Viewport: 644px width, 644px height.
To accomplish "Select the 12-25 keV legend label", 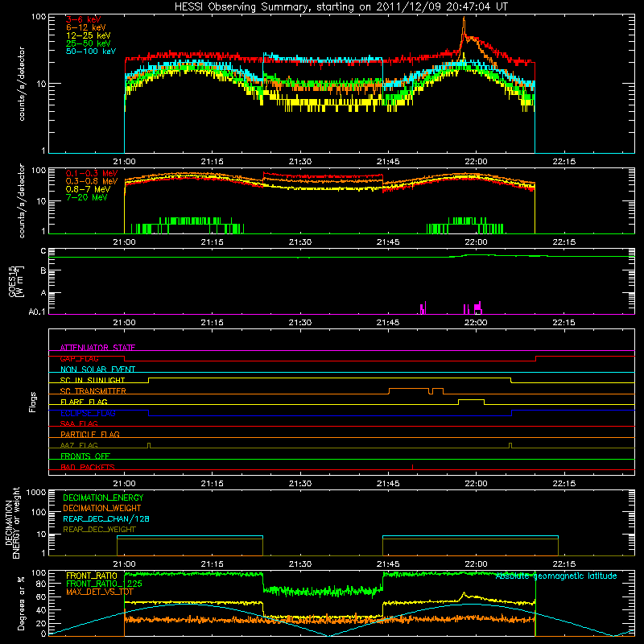I will click(x=88, y=35).
